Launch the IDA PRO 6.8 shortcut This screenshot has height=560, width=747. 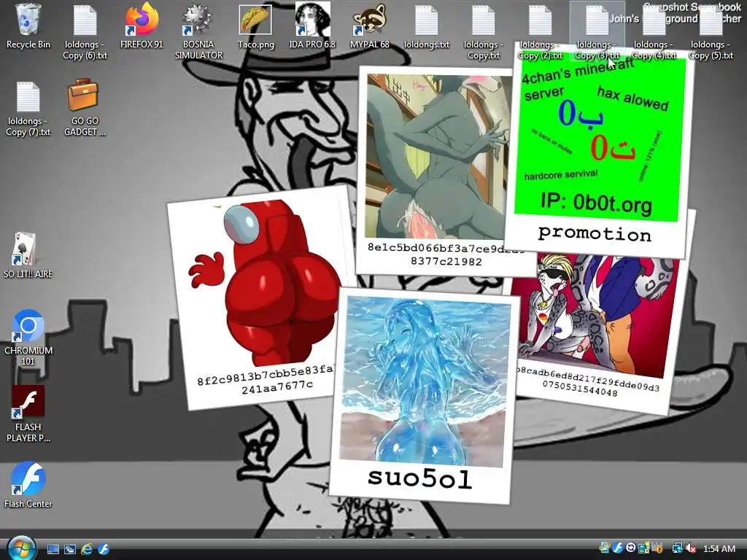tap(312, 27)
